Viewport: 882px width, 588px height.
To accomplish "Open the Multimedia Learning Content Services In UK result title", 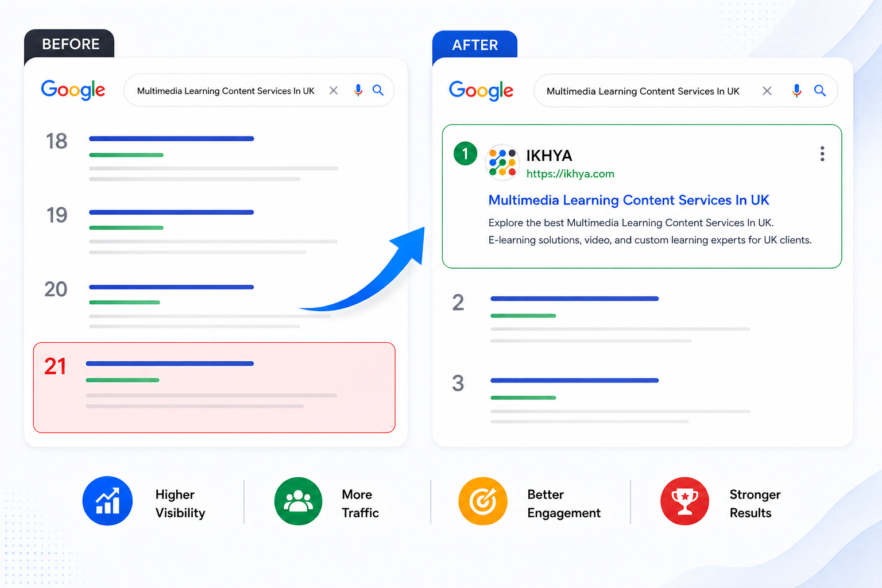I will [x=629, y=200].
